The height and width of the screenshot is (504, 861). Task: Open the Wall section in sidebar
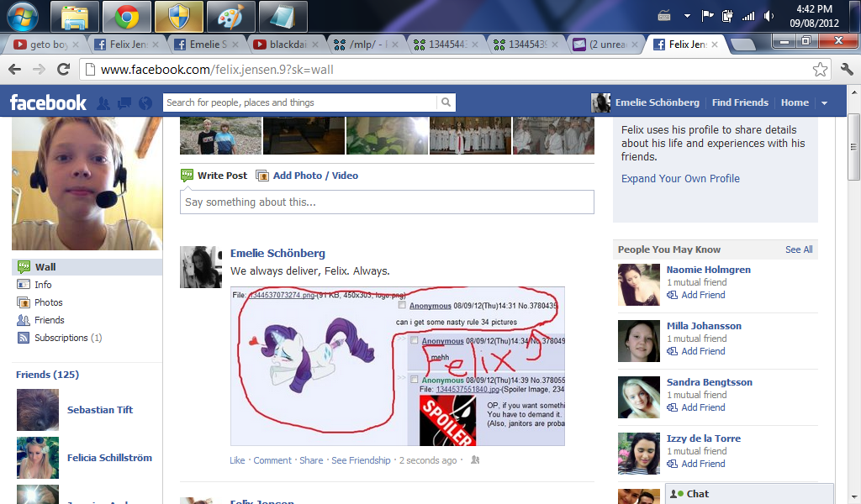click(x=87, y=267)
